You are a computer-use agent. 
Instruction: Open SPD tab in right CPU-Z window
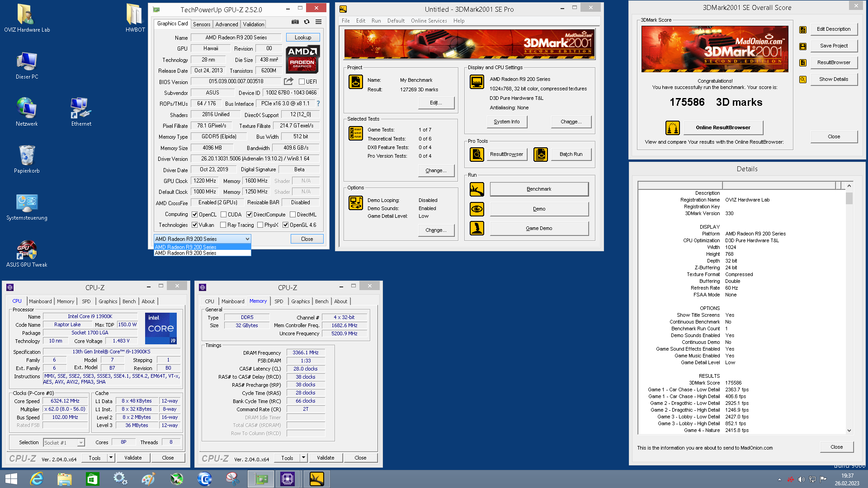(x=279, y=301)
